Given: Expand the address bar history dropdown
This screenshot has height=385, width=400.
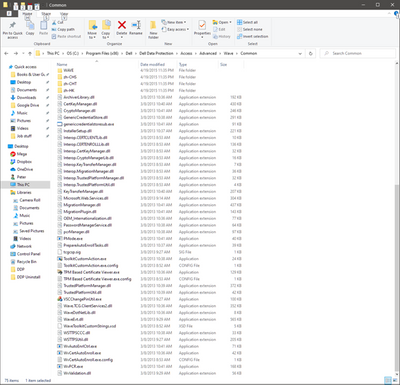Looking at the screenshot, I should pyautogui.click(x=300, y=53).
